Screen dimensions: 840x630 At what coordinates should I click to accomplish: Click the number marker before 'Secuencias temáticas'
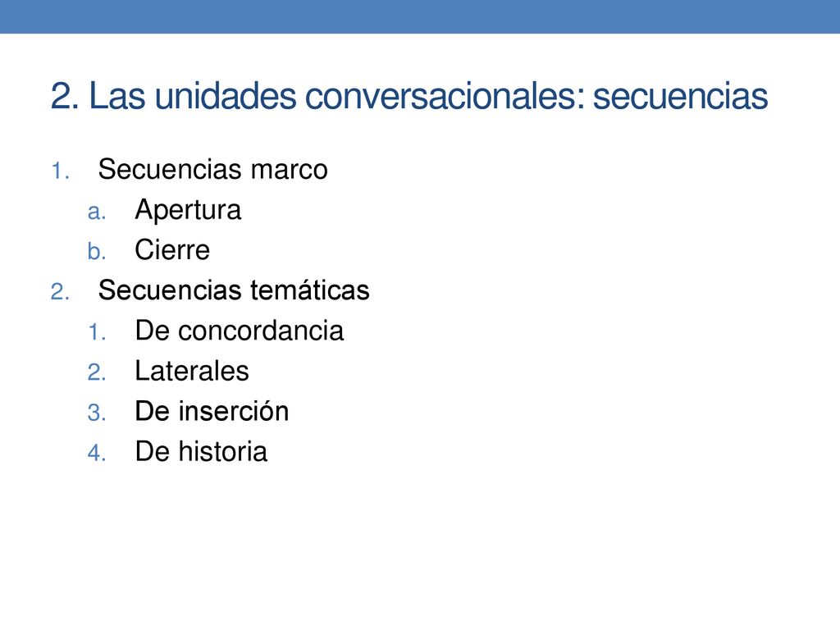60,293
